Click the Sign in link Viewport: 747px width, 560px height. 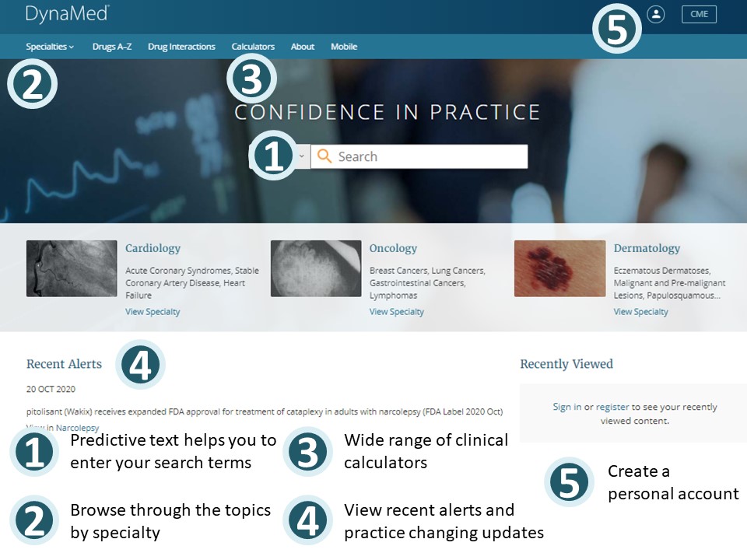[567, 406]
